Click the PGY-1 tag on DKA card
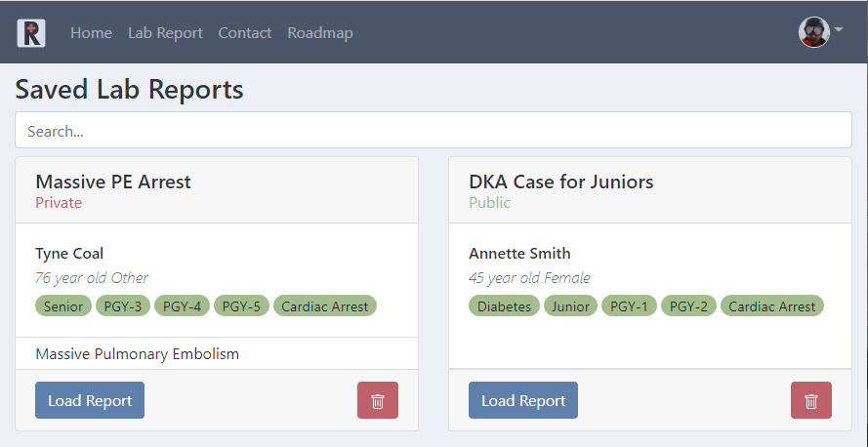Viewport: 868px width, 447px height. pyautogui.click(x=629, y=306)
